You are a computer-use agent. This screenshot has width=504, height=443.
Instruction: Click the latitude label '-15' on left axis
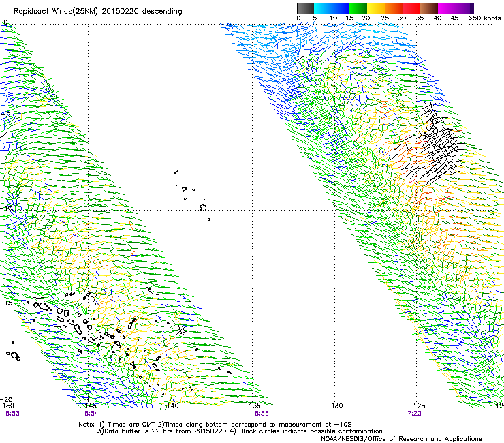click(x=6, y=303)
